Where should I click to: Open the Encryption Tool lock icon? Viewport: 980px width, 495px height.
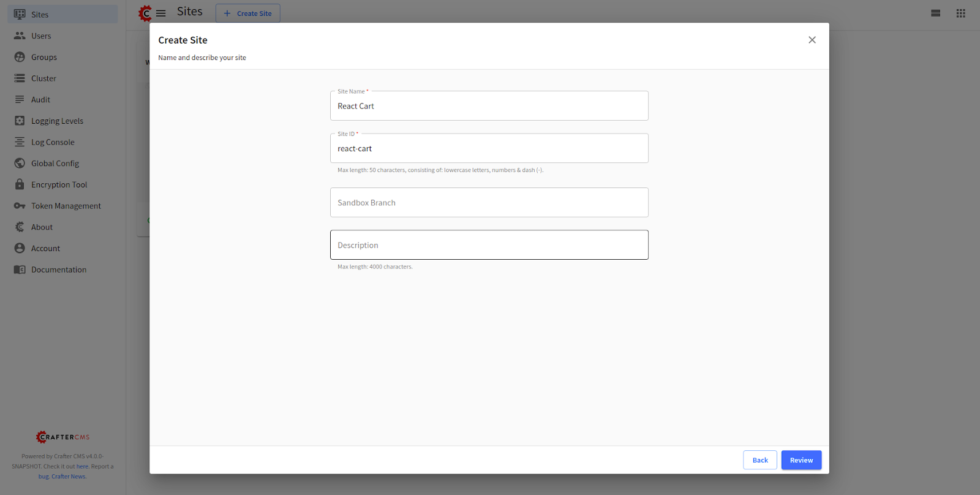[x=20, y=184]
